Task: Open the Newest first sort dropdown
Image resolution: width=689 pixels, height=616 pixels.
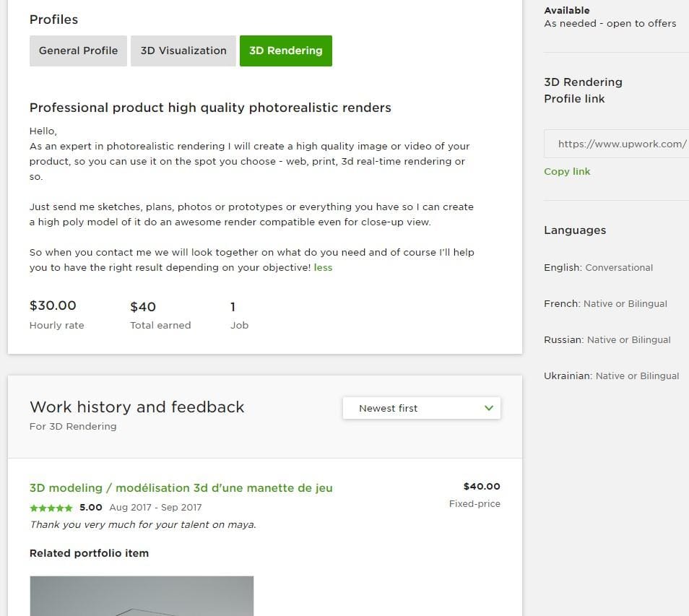Action: pos(421,408)
